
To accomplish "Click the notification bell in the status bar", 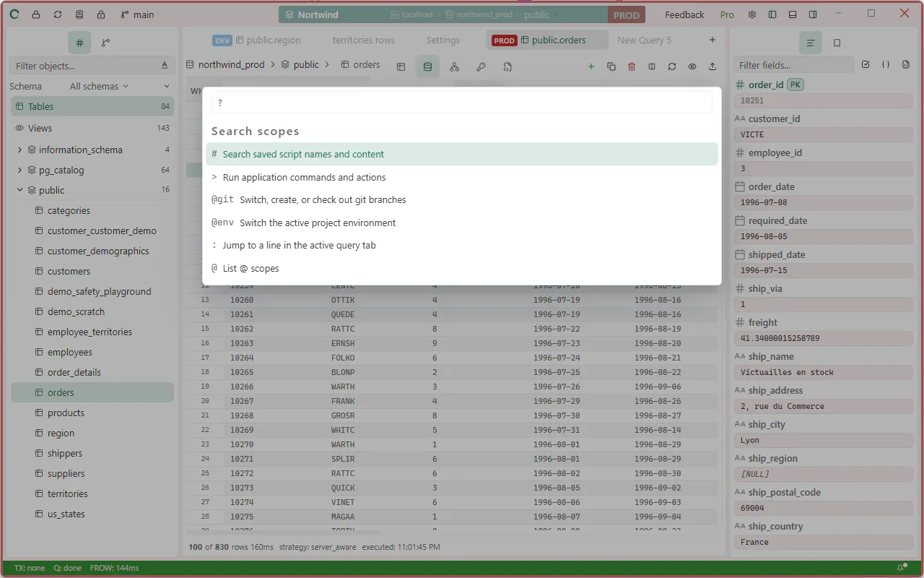I will (901, 568).
